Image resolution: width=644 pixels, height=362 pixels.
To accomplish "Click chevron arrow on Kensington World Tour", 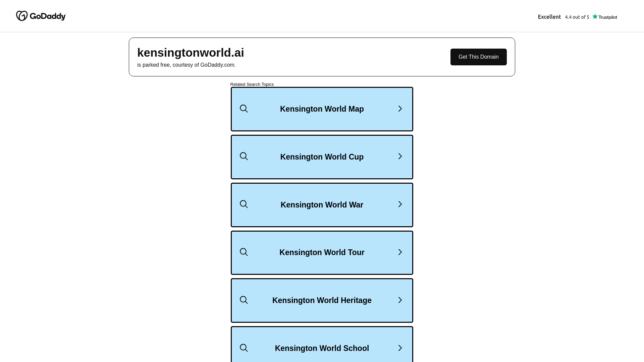I will click(x=400, y=252).
